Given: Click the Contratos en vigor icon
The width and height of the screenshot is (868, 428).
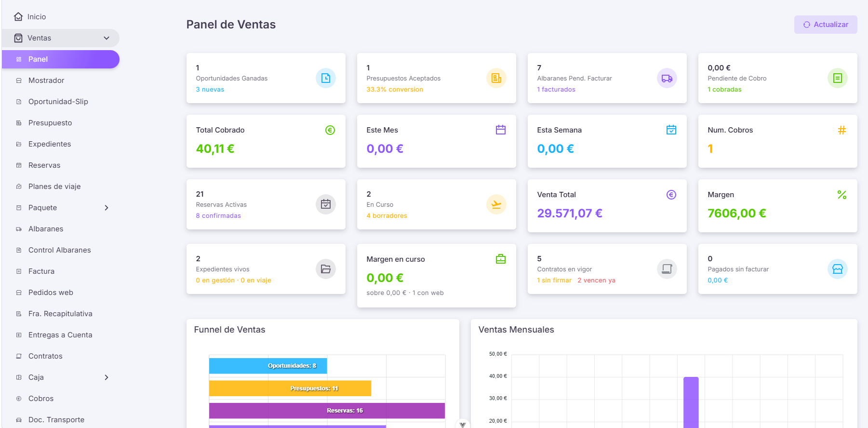Looking at the screenshot, I should tap(667, 269).
